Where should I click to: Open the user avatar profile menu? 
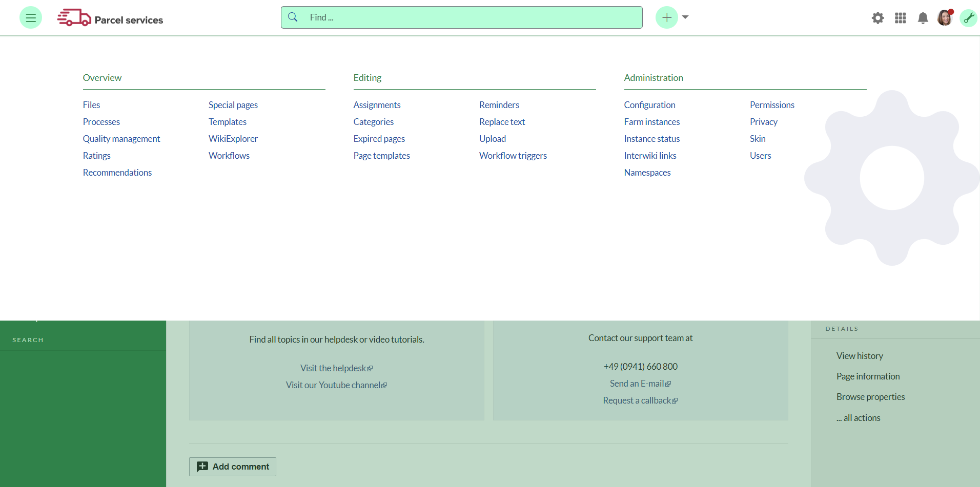click(x=945, y=18)
